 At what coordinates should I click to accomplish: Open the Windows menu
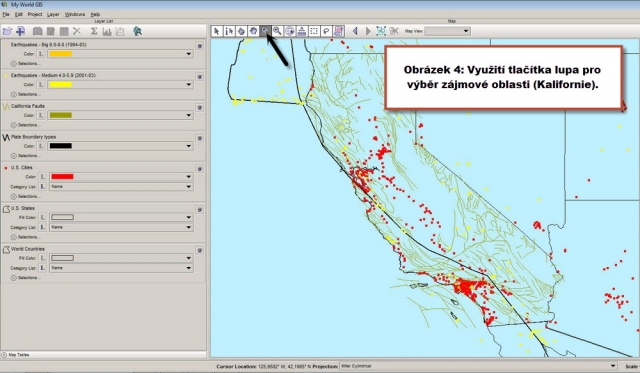click(x=75, y=14)
